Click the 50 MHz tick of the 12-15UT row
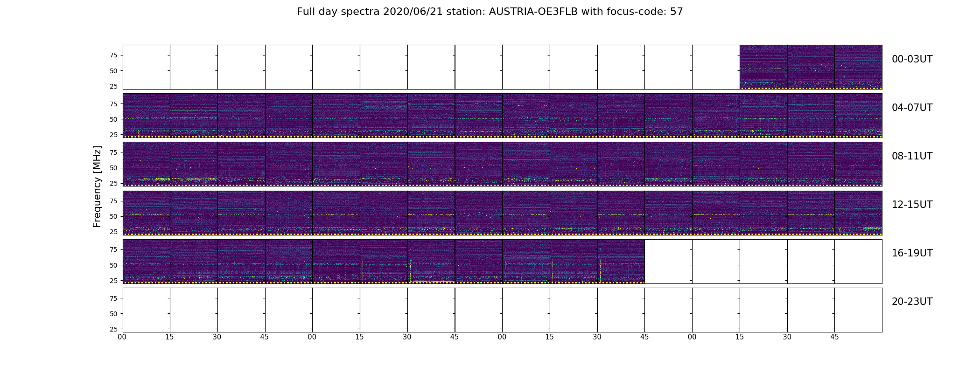Viewport: 980px width, 373px height. (x=113, y=216)
